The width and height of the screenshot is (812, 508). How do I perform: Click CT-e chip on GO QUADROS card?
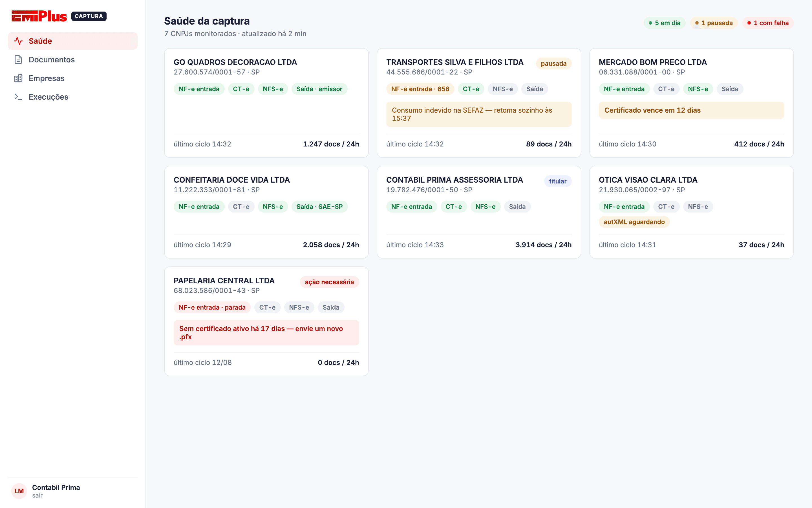pos(241,89)
